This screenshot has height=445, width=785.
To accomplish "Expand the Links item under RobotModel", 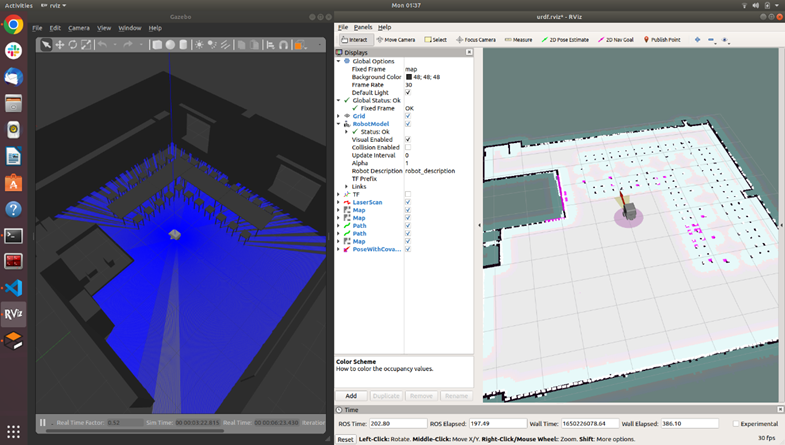I will (346, 186).
